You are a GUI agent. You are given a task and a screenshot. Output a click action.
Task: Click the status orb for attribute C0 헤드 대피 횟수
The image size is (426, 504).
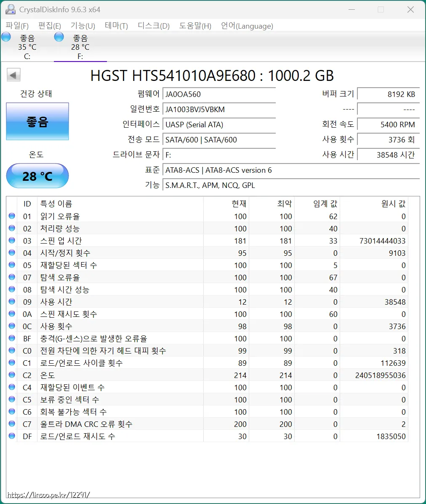point(12,350)
